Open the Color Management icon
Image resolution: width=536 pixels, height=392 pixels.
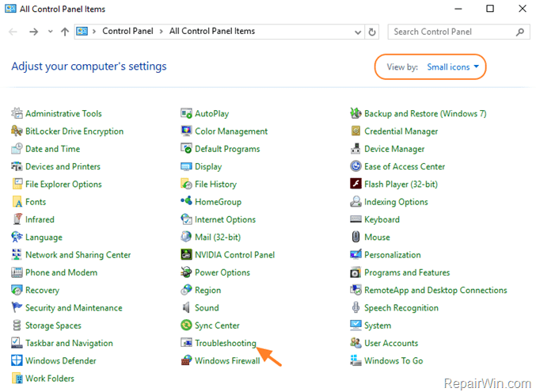(x=186, y=131)
